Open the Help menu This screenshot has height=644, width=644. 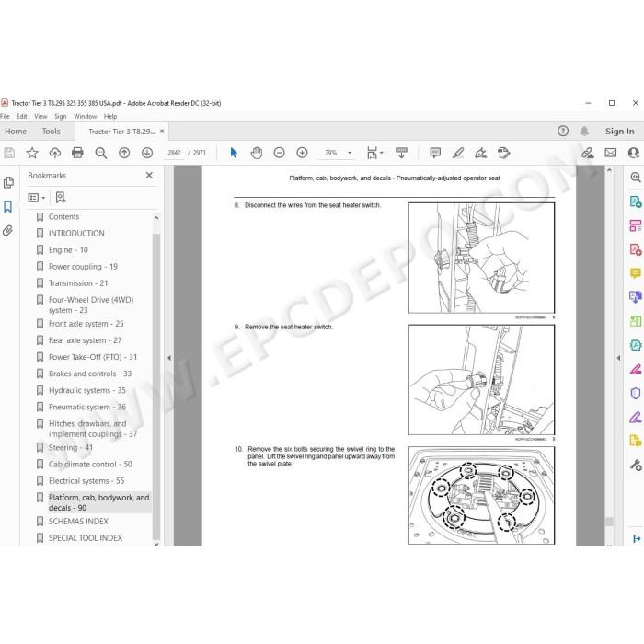(x=110, y=116)
